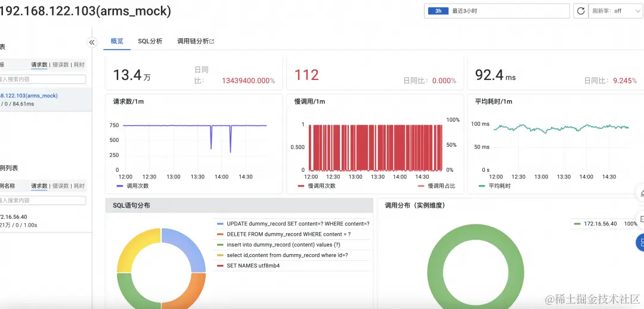The width and height of the screenshot is (644, 309).
Task: Sort instance list by 请求数
Action: [39, 186]
